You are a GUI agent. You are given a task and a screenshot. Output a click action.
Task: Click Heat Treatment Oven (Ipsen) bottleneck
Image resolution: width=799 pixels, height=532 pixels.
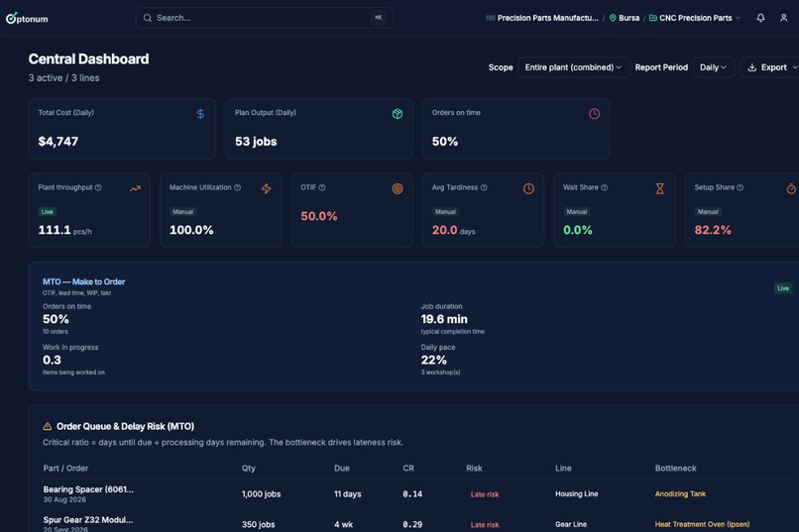(702, 524)
